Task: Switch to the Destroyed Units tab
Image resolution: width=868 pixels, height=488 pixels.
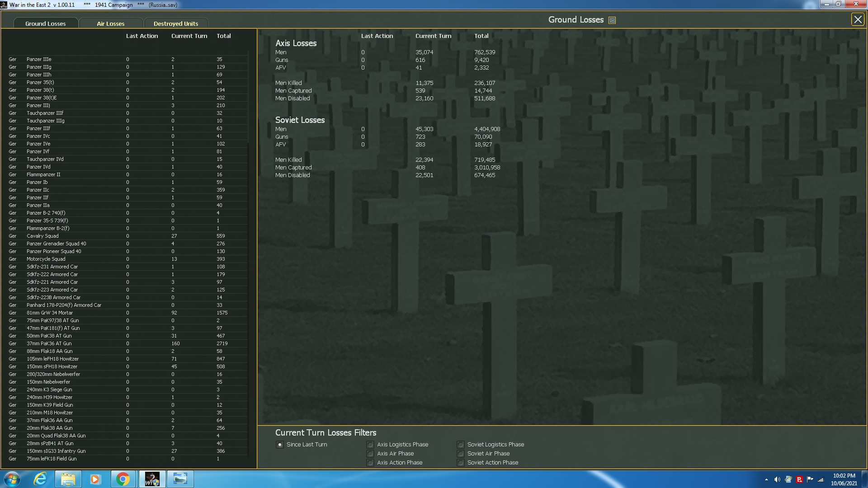Action: [x=175, y=23]
